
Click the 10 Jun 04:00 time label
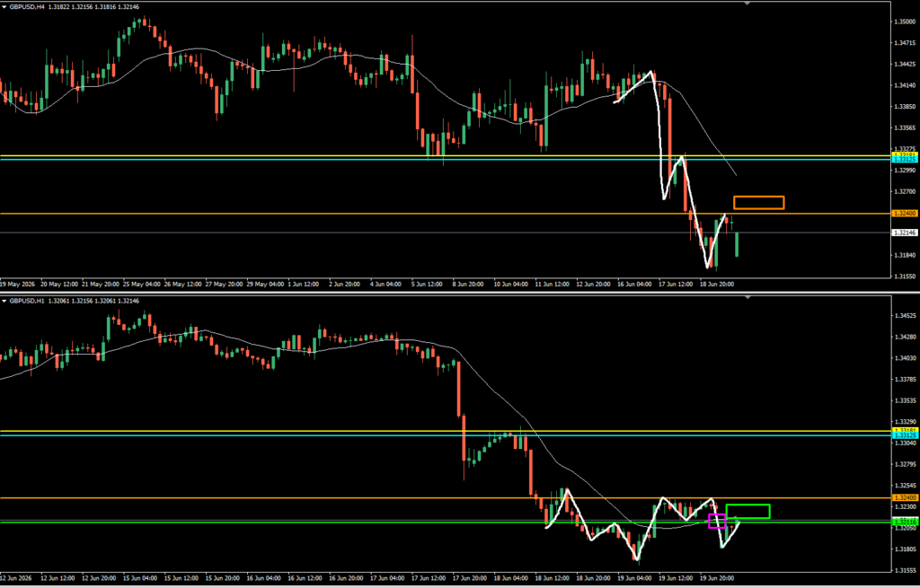(511, 284)
